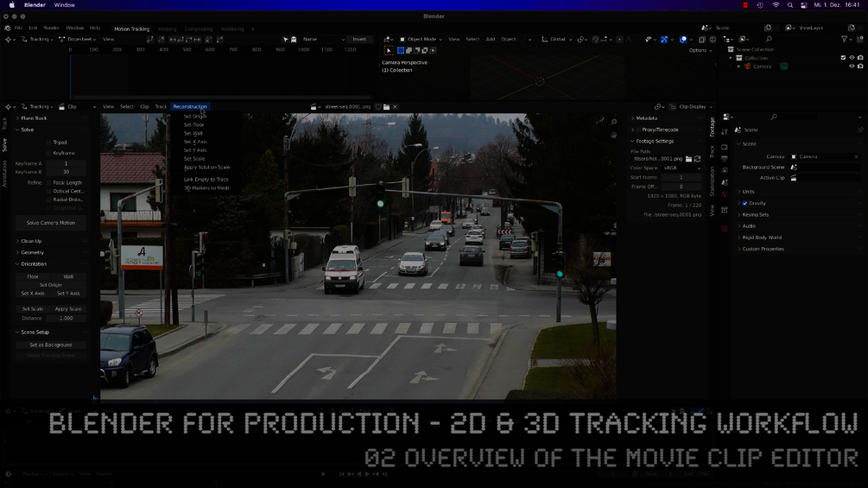Open the Name sort dropdown
The width and height of the screenshot is (868, 488).
click(323, 39)
